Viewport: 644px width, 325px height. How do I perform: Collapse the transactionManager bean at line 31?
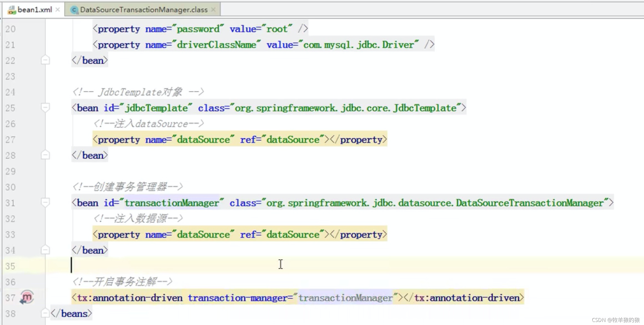[45, 202]
